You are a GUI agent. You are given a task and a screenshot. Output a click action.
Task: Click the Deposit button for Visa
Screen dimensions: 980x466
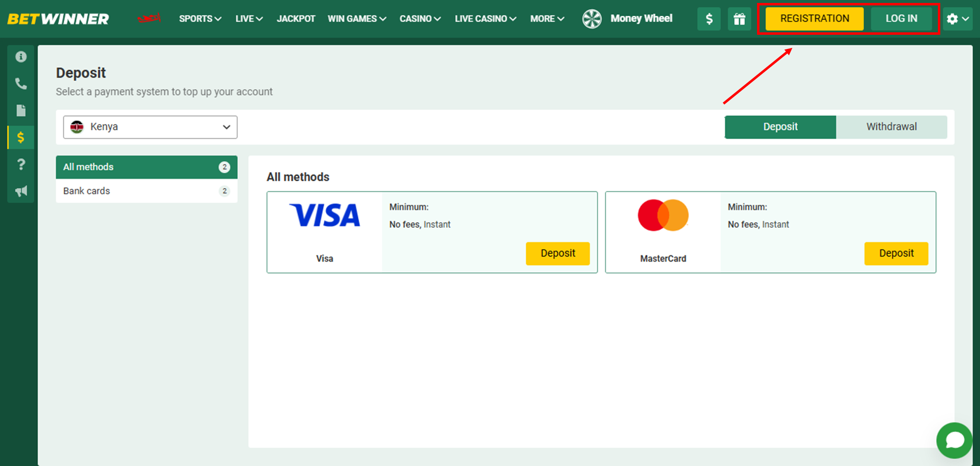click(x=558, y=253)
